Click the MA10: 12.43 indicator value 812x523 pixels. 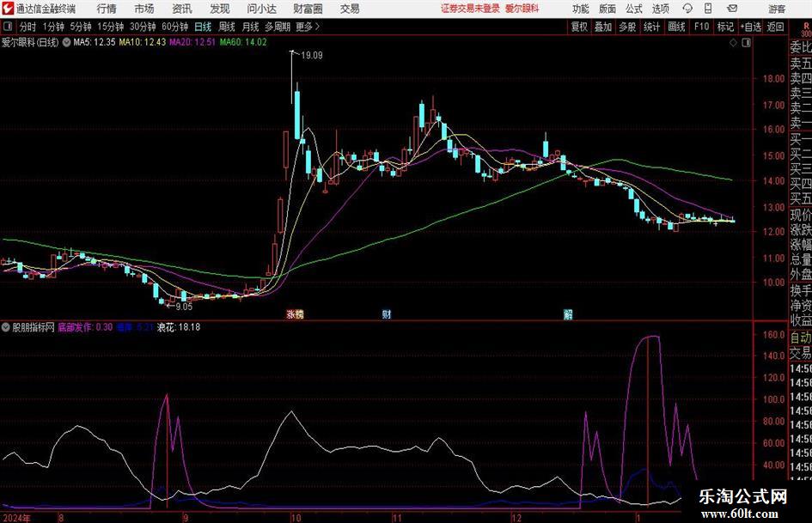pos(143,42)
